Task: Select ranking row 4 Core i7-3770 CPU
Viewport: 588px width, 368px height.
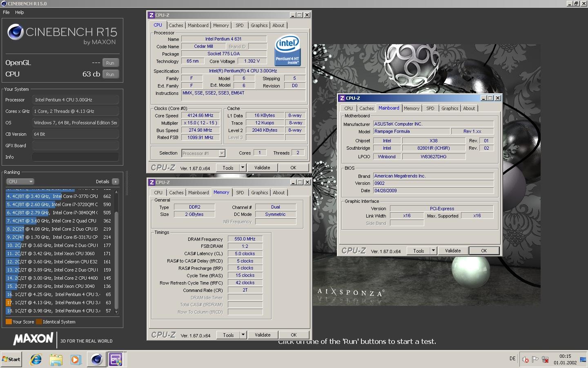Action: click(59, 196)
